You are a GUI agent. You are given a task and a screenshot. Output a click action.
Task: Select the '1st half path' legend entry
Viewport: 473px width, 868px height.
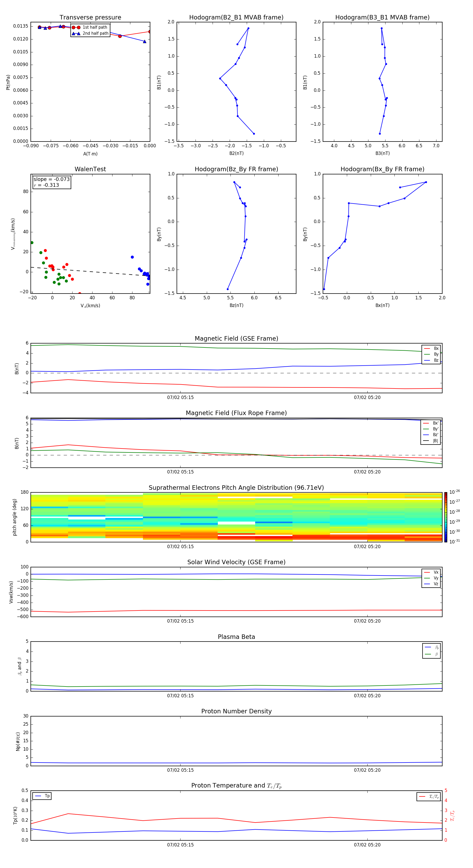[x=90, y=27]
